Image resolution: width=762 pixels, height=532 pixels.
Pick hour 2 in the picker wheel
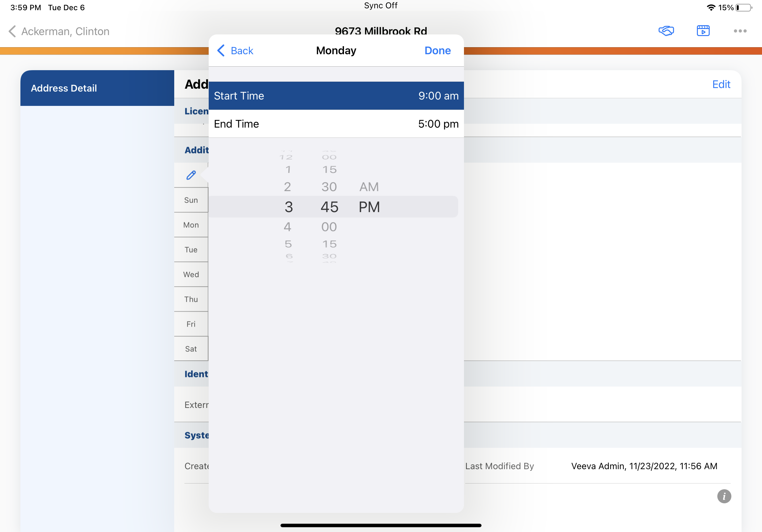tap(288, 187)
